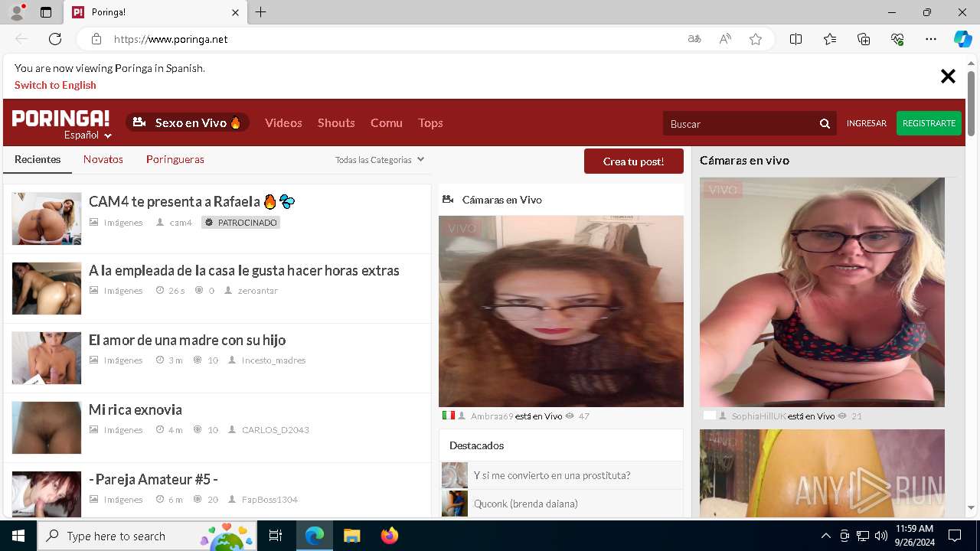The width and height of the screenshot is (980, 551).
Task: Open the Collections icon
Action: (864, 39)
